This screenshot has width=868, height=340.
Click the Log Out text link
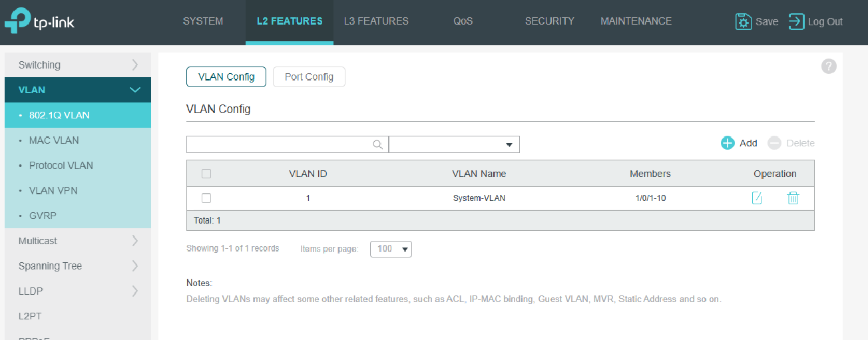pyautogui.click(x=825, y=22)
